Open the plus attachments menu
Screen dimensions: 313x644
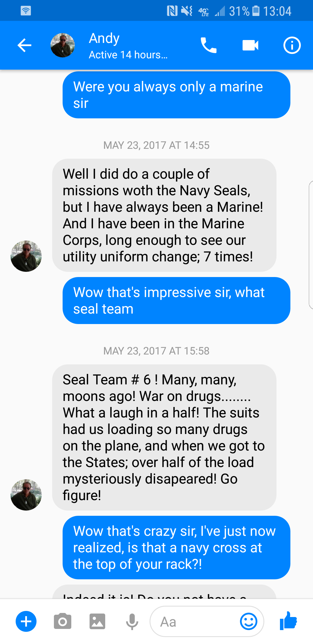click(x=26, y=621)
